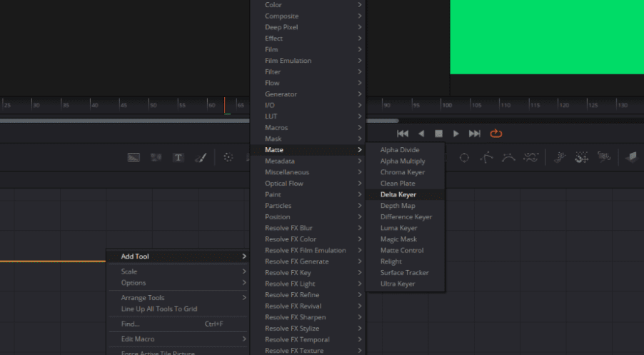
Task: Select Relight in the Matte list
Action: (x=405, y=261)
